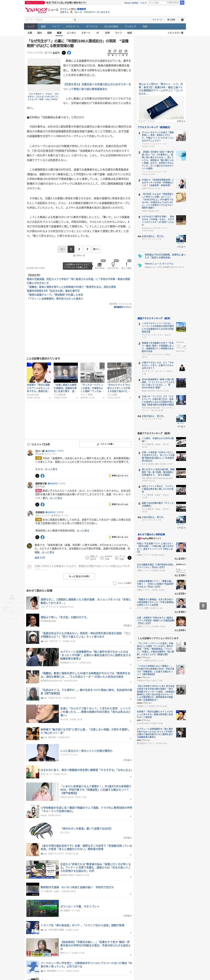Click the blue web search button
The width and height of the screenshot is (210, 980).
[x=182, y=3]
